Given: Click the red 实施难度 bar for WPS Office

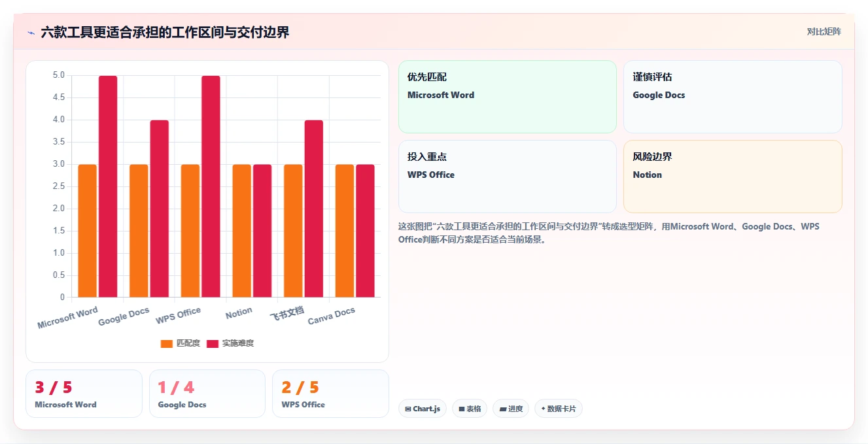Looking at the screenshot, I should 211,186.
